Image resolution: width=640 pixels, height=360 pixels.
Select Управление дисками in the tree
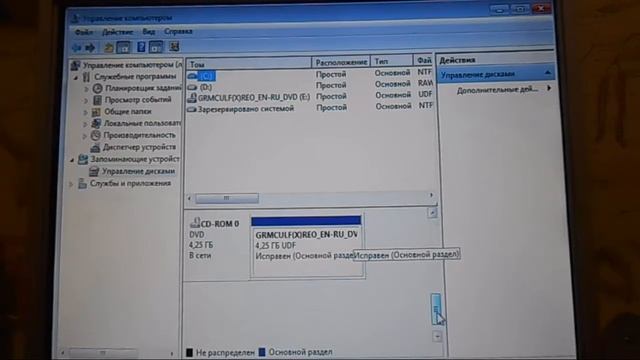pos(138,171)
